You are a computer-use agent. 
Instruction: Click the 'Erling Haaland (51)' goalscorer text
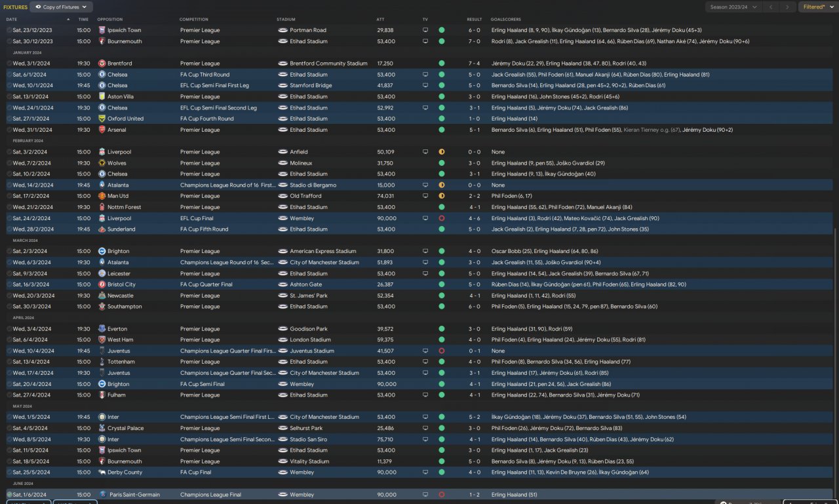[x=514, y=495]
